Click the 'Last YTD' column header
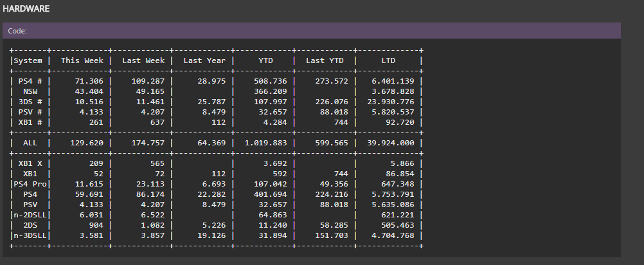Viewport: 644px width, 265px height. pos(325,60)
